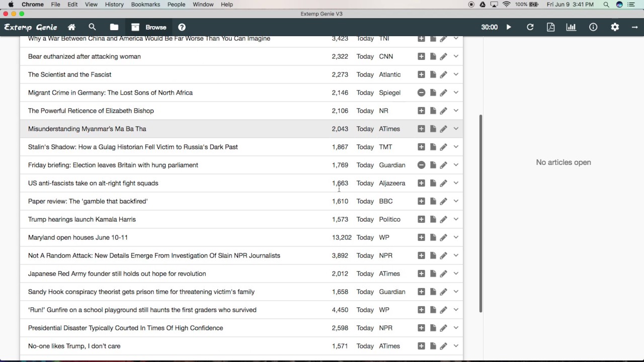The image size is (644, 362).
Task: Click the article list vertical scrollbar
Action: click(480, 214)
